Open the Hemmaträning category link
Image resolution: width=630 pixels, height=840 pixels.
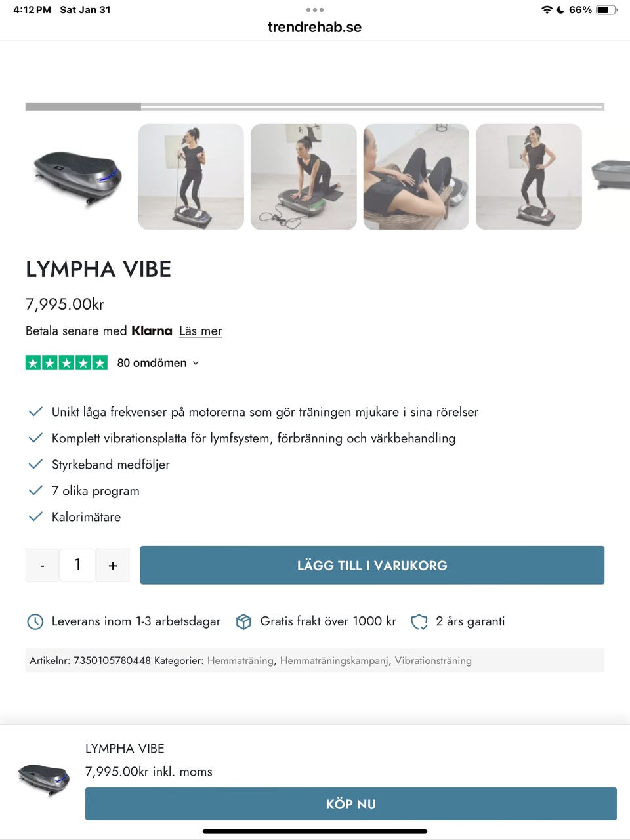tap(240, 660)
